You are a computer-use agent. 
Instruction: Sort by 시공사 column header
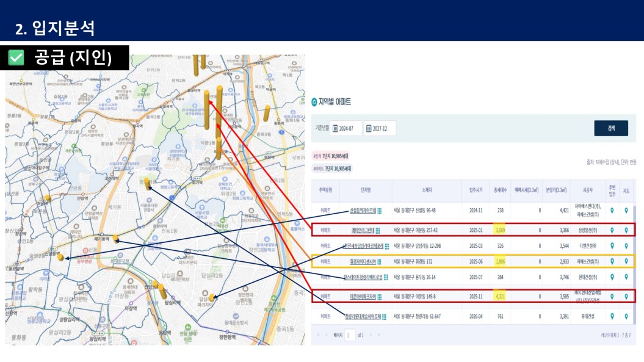click(588, 190)
